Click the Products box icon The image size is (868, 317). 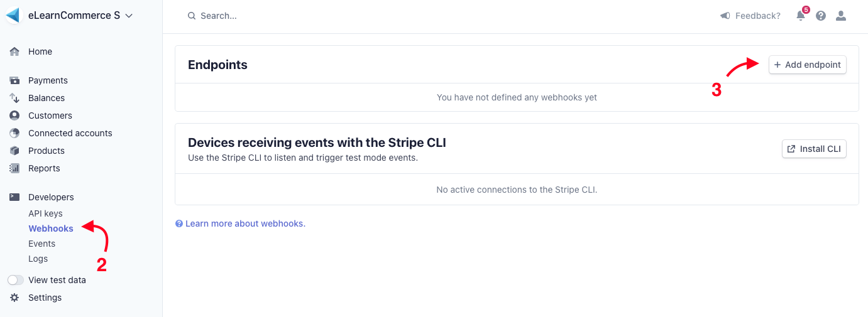[x=14, y=151]
